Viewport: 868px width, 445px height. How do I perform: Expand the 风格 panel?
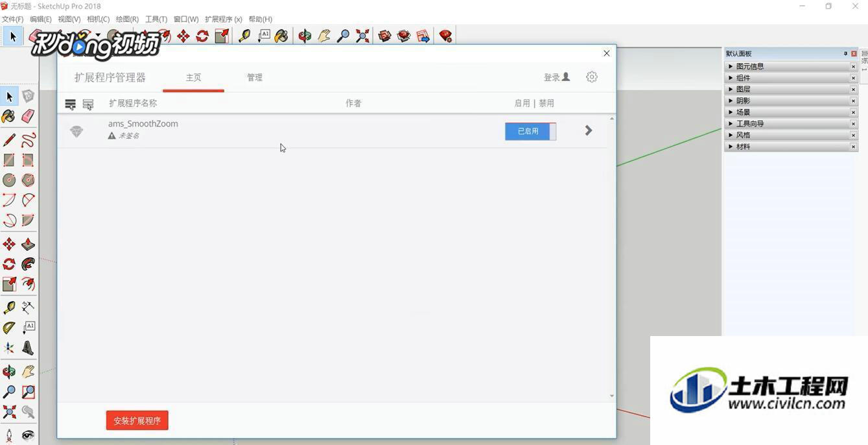790,135
